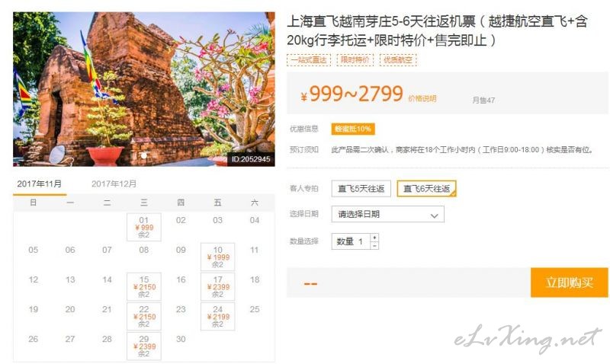Switch to the 2017年11月 calendar tab
Viewport: 610px width, 364px height.
coord(40,184)
